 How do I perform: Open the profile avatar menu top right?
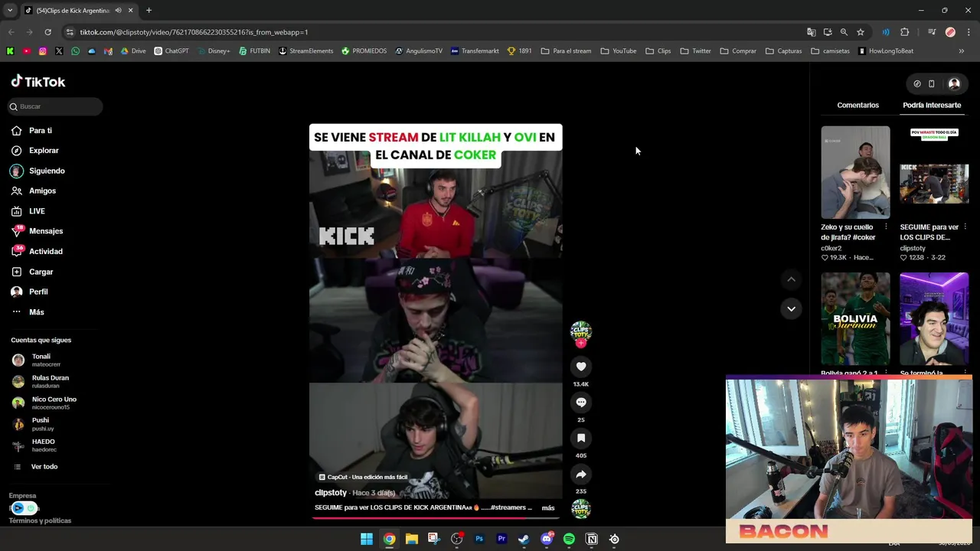tap(954, 83)
